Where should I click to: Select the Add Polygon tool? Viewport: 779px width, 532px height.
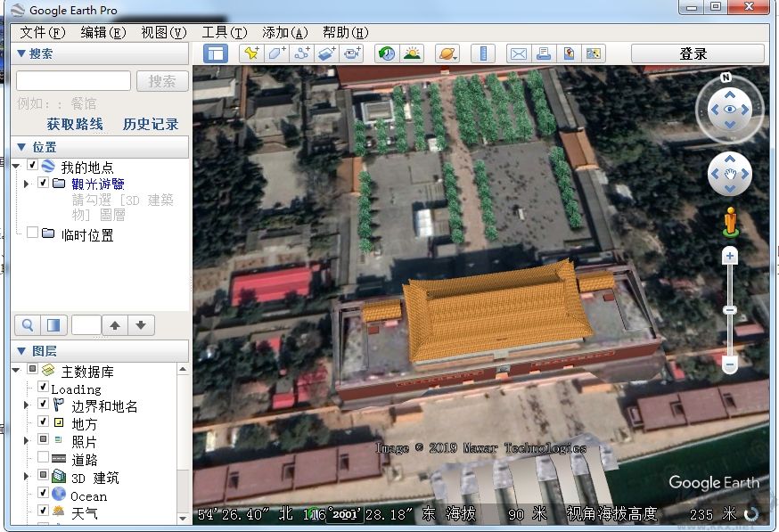tap(276, 53)
